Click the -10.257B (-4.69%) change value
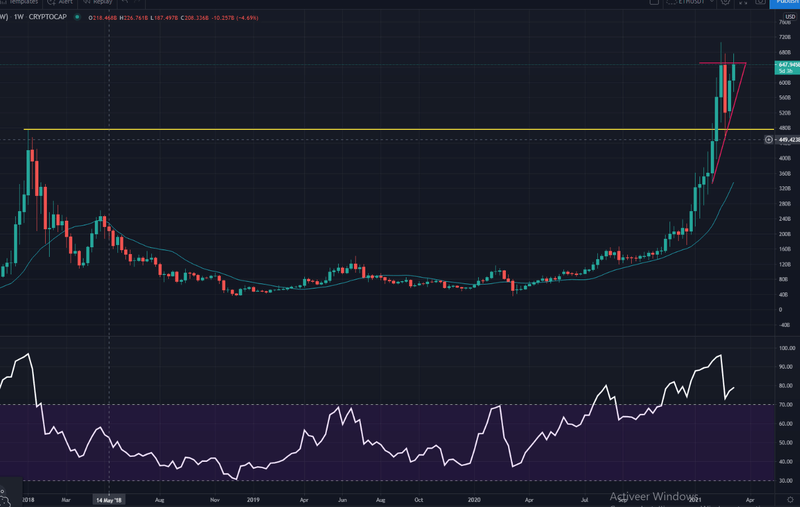The image size is (800, 507). (x=233, y=18)
